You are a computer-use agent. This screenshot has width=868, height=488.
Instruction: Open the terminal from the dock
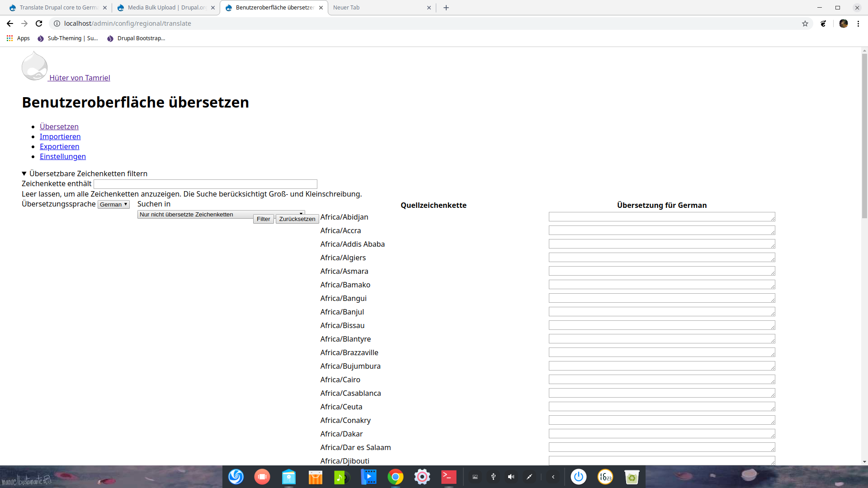(448, 477)
